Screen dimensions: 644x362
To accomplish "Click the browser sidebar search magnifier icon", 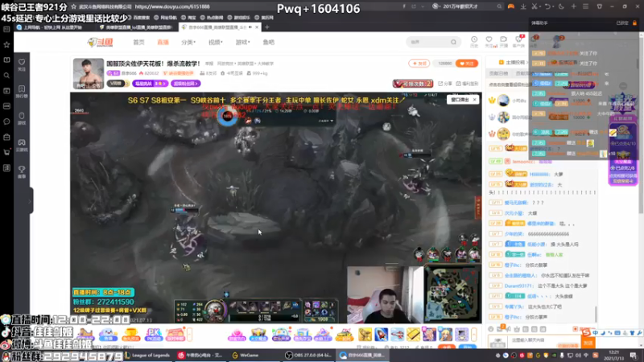I will click(6, 76).
